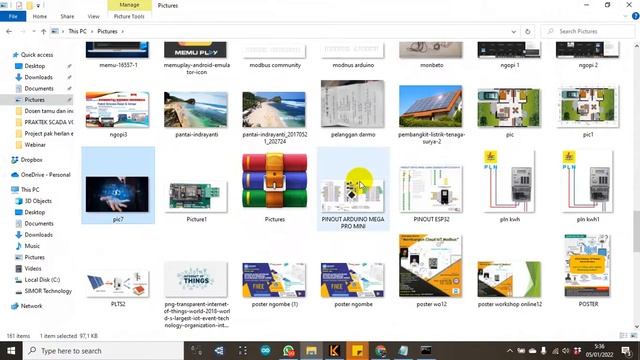Click the Search Pictures field
This screenshot has height=360, width=640.
pos(588,31)
